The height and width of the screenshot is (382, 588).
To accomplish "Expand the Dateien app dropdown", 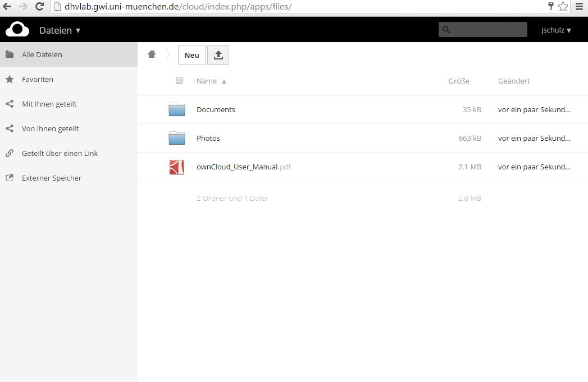I will (x=60, y=30).
